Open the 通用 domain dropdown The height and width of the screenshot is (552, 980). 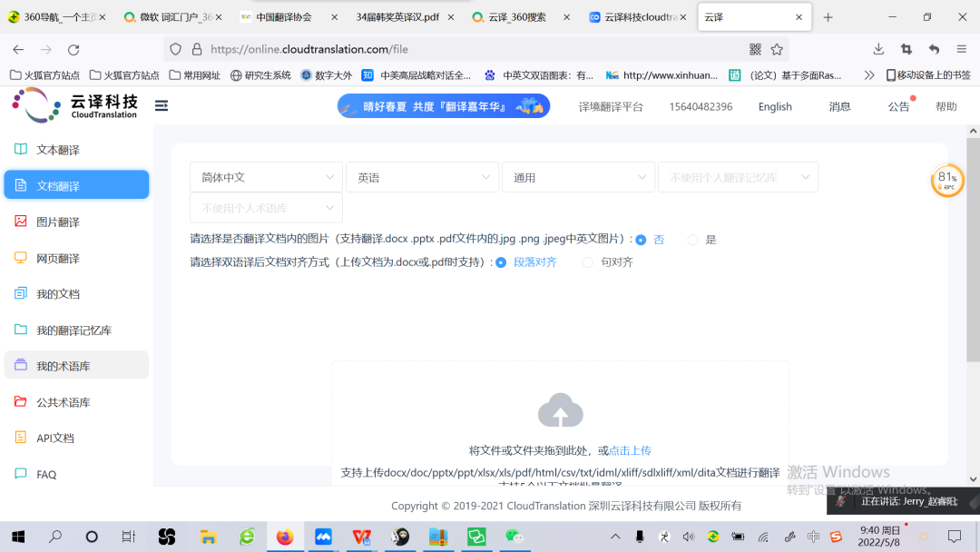pyautogui.click(x=579, y=178)
